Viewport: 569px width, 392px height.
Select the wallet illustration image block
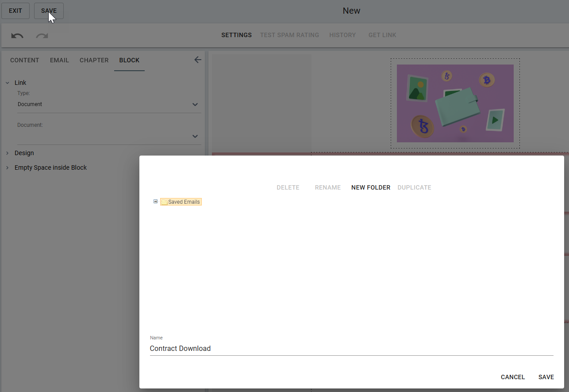455,103
